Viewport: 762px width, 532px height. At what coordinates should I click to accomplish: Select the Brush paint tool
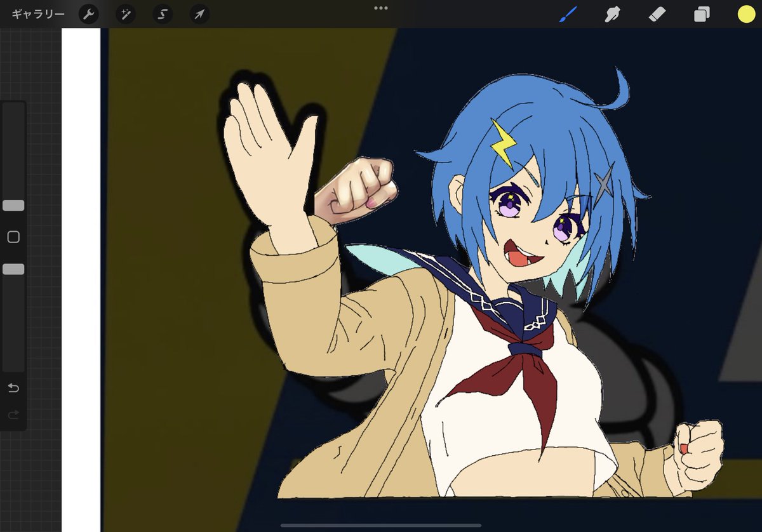(x=567, y=14)
